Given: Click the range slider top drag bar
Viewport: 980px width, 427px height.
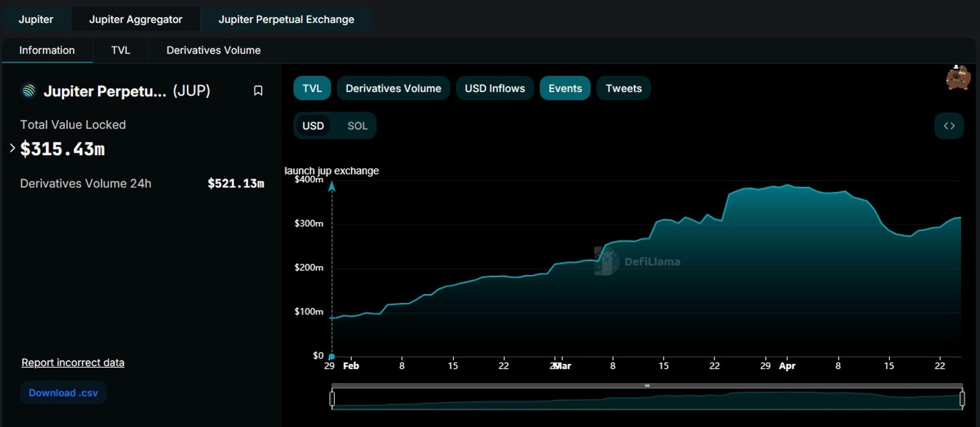Looking at the screenshot, I should click(x=647, y=386).
